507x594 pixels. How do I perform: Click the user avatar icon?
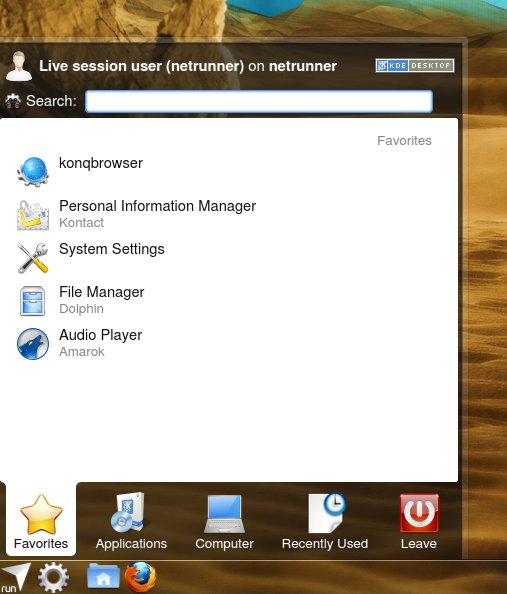coord(19,66)
